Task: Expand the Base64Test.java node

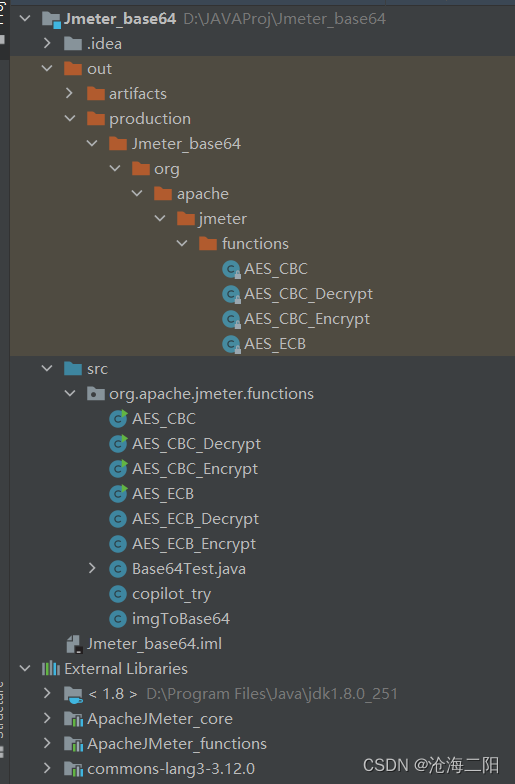Action: click(x=92, y=568)
